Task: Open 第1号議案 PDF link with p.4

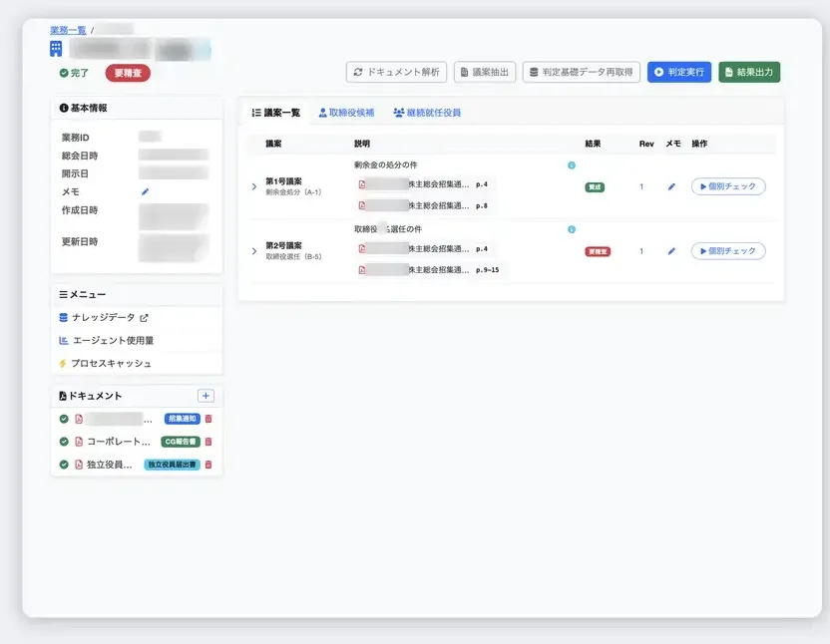Action: (425, 184)
